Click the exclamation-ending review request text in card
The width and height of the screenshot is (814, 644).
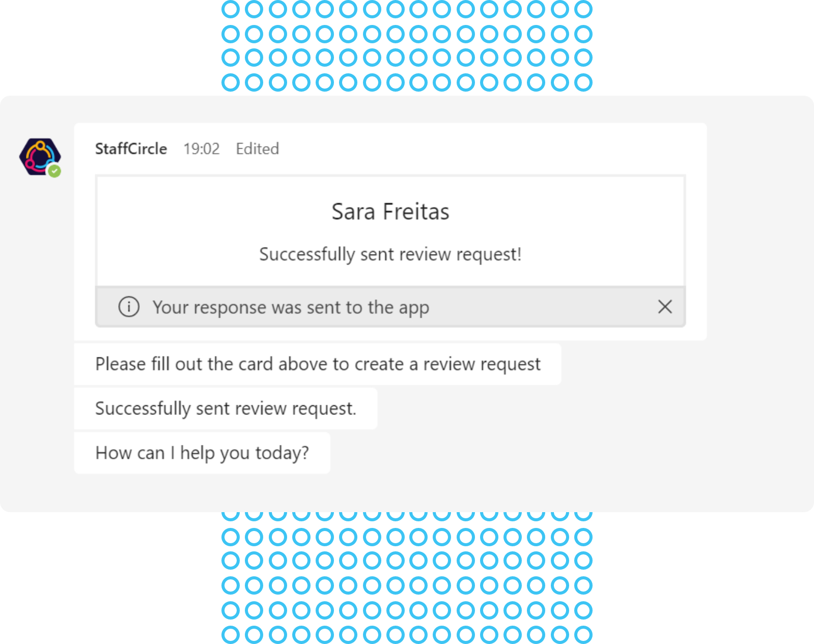pyautogui.click(x=390, y=254)
